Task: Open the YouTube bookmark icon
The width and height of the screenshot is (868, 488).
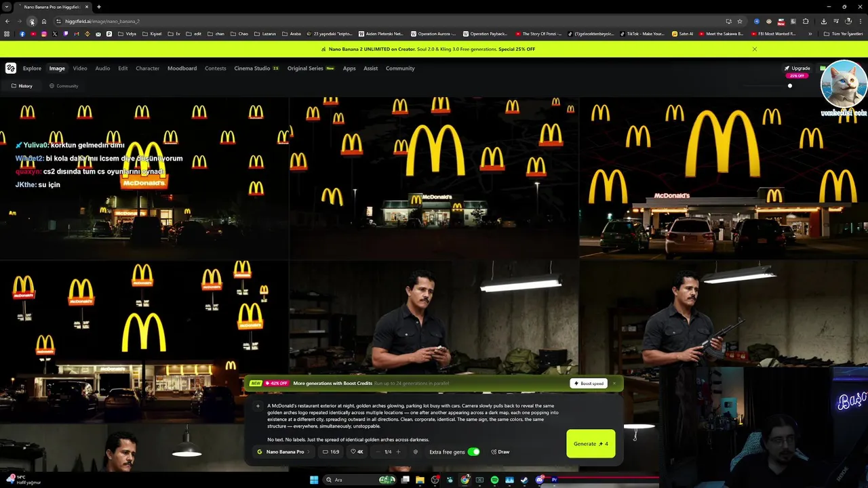Action: click(x=33, y=34)
